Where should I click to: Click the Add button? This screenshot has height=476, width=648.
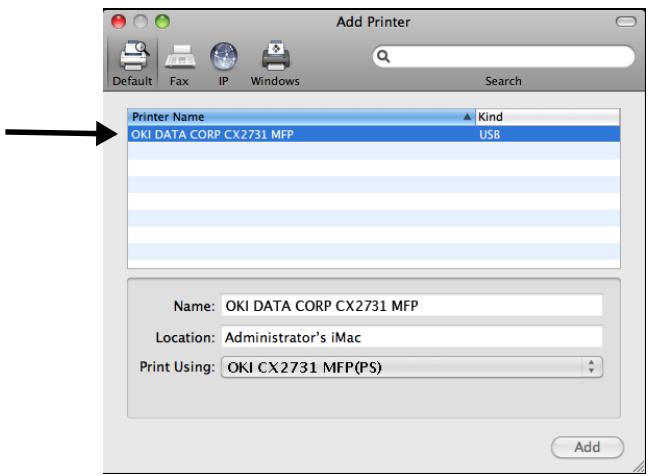(x=587, y=447)
